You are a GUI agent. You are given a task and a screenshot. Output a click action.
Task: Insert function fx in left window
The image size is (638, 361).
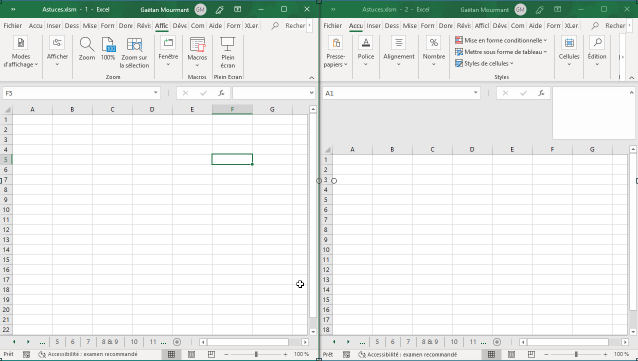click(x=221, y=93)
